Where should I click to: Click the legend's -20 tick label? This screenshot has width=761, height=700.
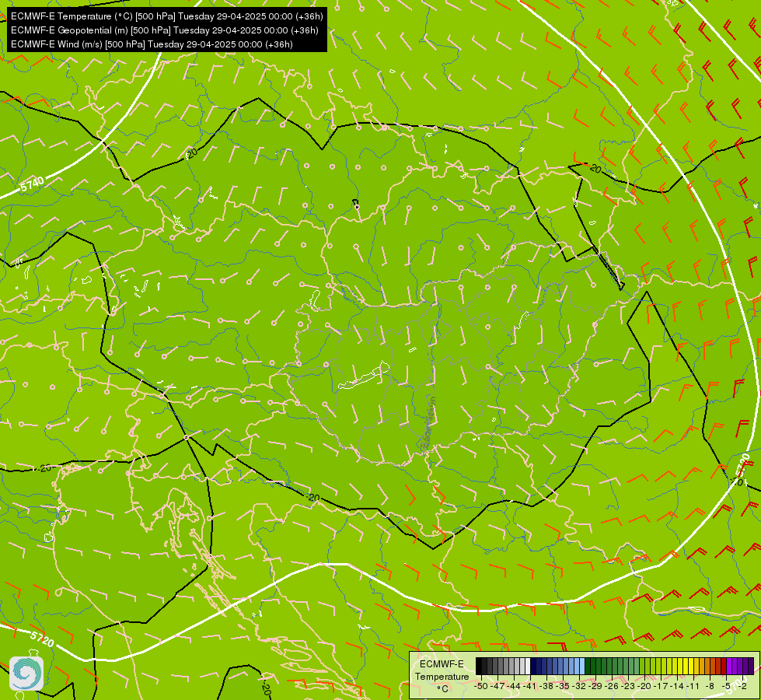[644, 687]
